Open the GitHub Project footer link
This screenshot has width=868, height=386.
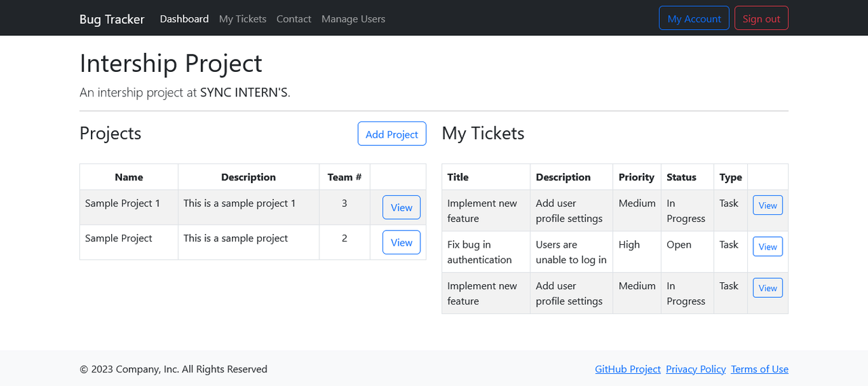pyautogui.click(x=627, y=369)
